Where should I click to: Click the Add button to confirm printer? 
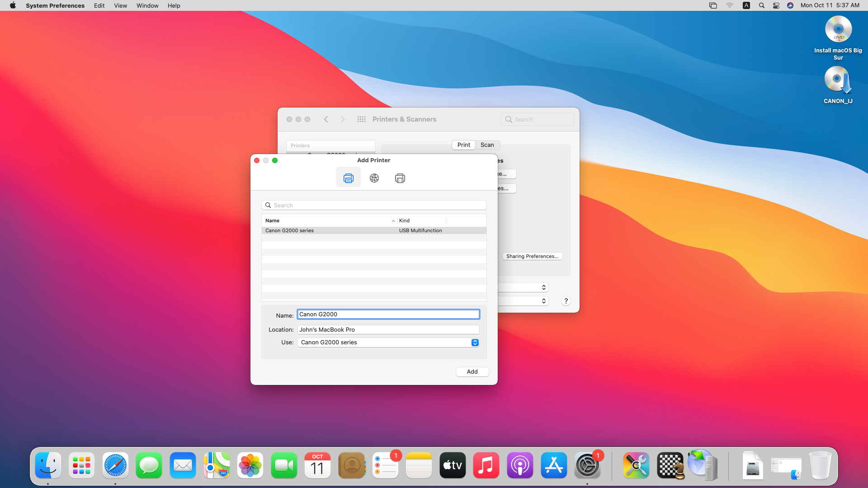[x=472, y=371]
